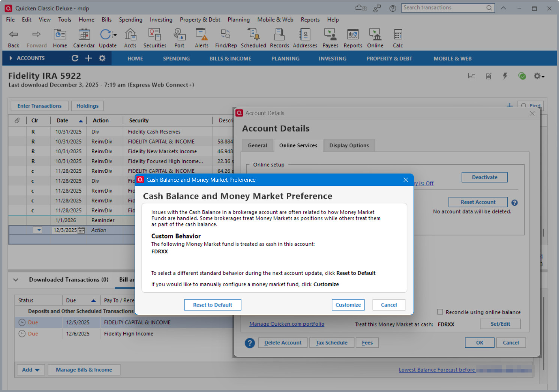Run One Step Update from toolbar
Screen dimensions: 559x392
click(x=105, y=34)
